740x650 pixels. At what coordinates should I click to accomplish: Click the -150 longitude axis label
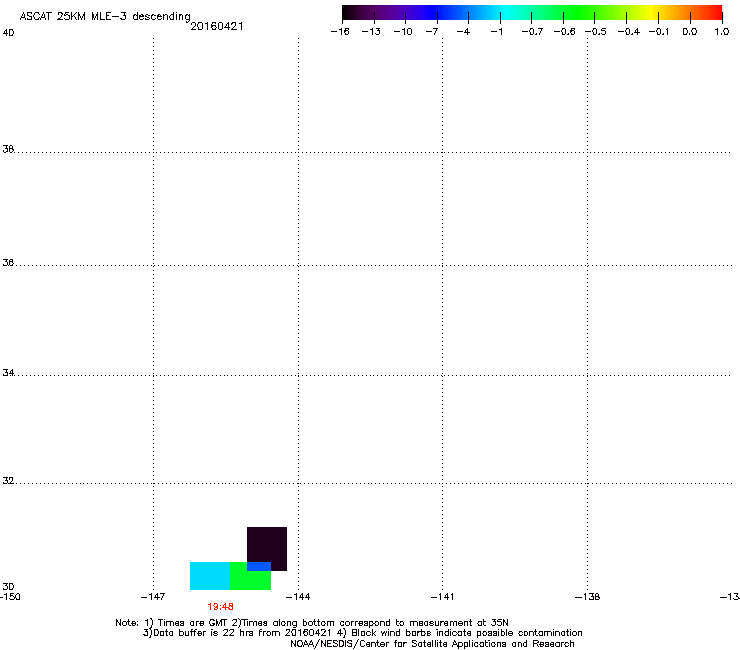pos(10,597)
